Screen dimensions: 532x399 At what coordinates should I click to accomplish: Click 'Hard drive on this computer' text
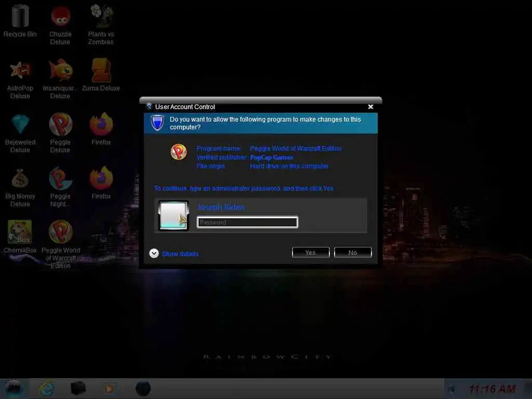coord(289,166)
